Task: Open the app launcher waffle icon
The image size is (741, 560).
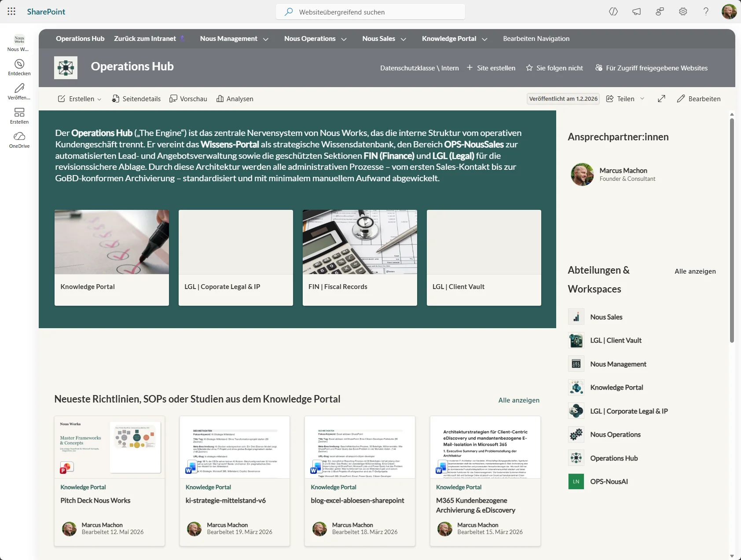Action: (11, 11)
